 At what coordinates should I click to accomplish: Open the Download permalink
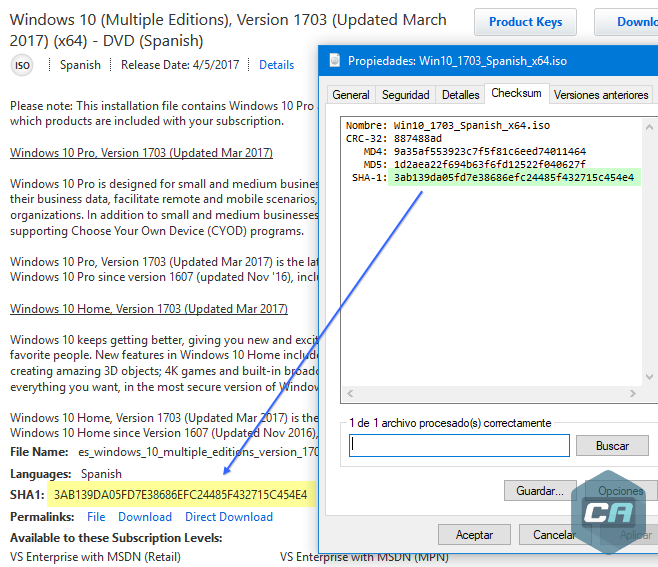pos(145,517)
